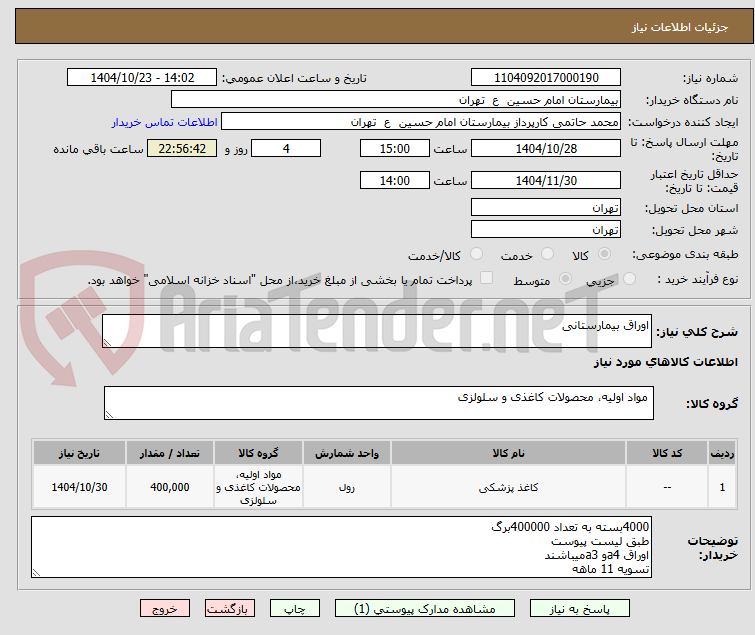The width and height of the screenshot is (755, 635).
Task: Click the need date cell 1404/10/30
Action: [79, 487]
